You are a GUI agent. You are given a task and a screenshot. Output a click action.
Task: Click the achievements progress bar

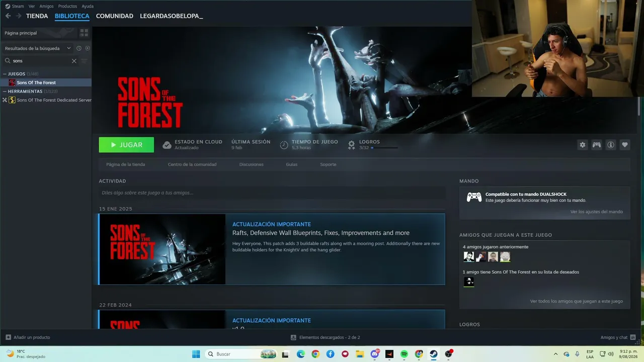click(x=384, y=148)
